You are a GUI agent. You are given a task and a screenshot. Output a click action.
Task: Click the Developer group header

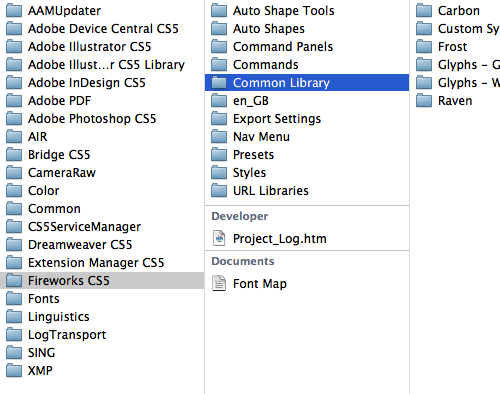click(240, 216)
